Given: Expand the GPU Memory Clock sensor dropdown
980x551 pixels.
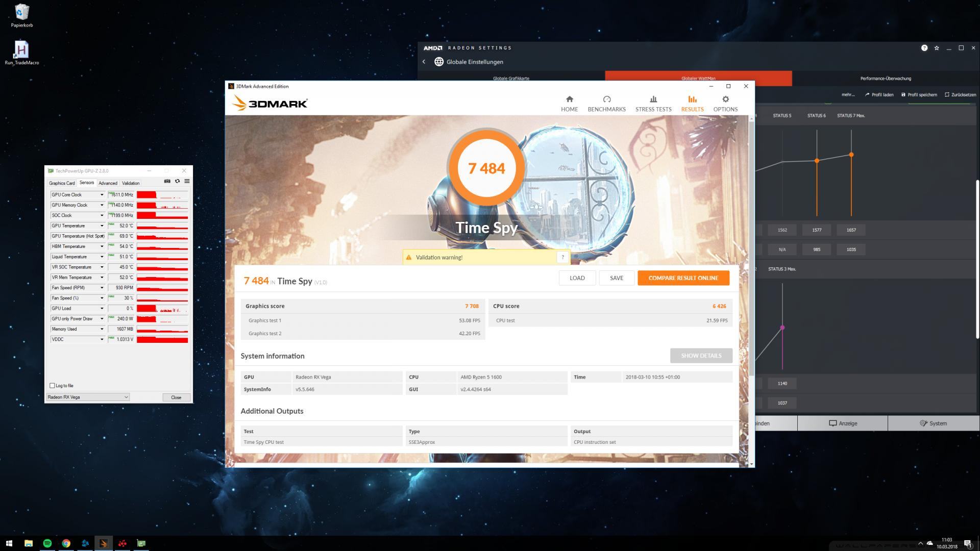Looking at the screenshot, I should click(102, 205).
